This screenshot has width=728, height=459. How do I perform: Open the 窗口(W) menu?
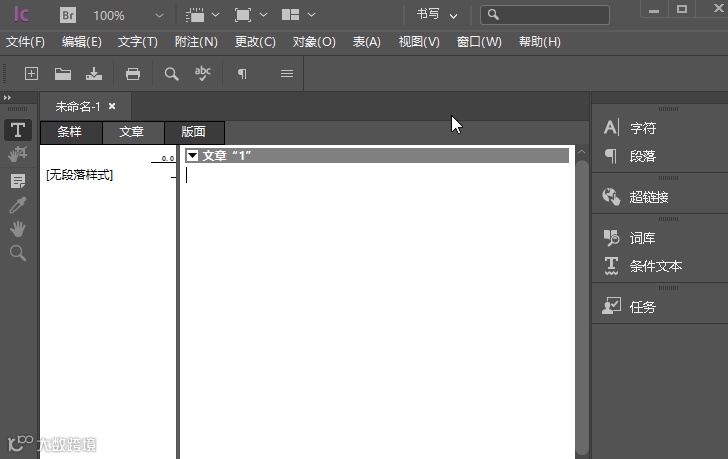[x=479, y=42]
